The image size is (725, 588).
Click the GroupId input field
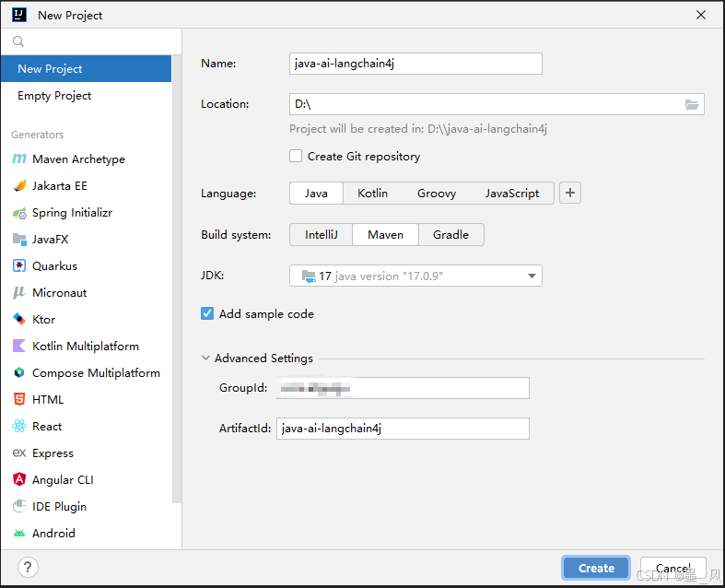(x=403, y=388)
